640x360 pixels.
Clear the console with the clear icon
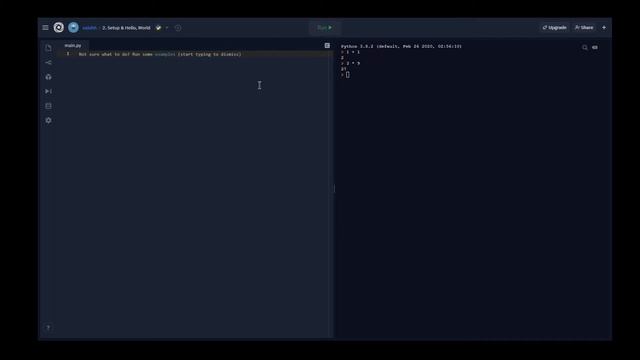[595, 47]
